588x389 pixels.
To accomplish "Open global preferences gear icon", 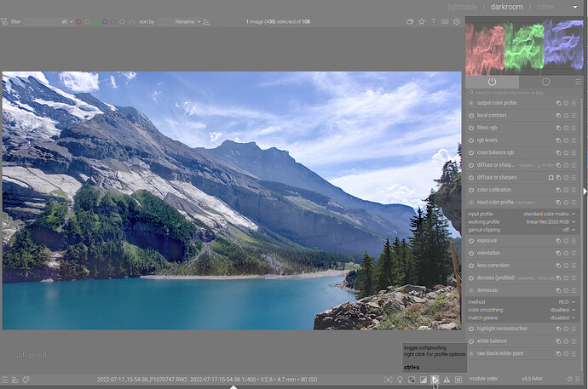I will coord(457,21).
